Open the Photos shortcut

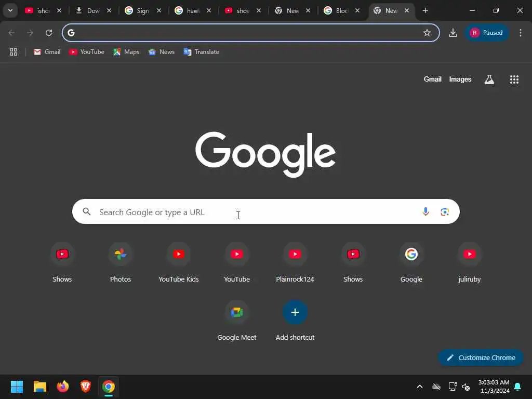pos(121,263)
